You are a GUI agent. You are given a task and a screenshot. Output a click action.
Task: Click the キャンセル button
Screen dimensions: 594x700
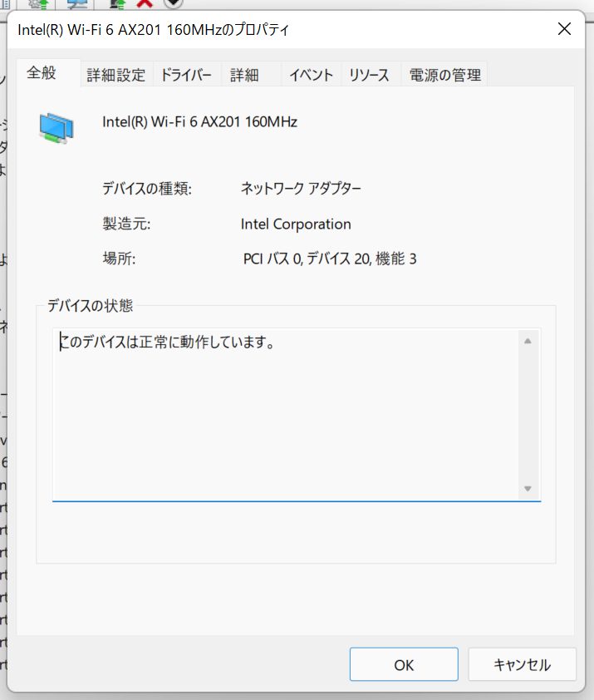[523, 665]
